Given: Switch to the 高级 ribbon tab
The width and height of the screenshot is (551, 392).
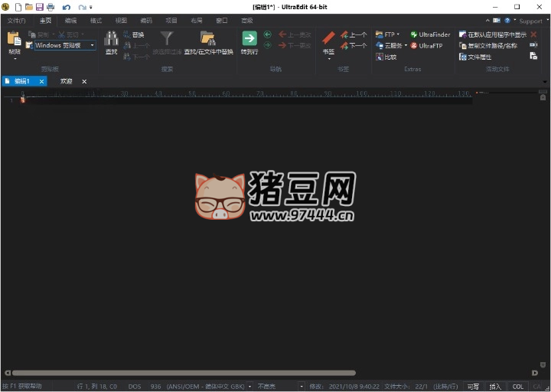Looking at the screenshot, I should click(x=247, y=21).
